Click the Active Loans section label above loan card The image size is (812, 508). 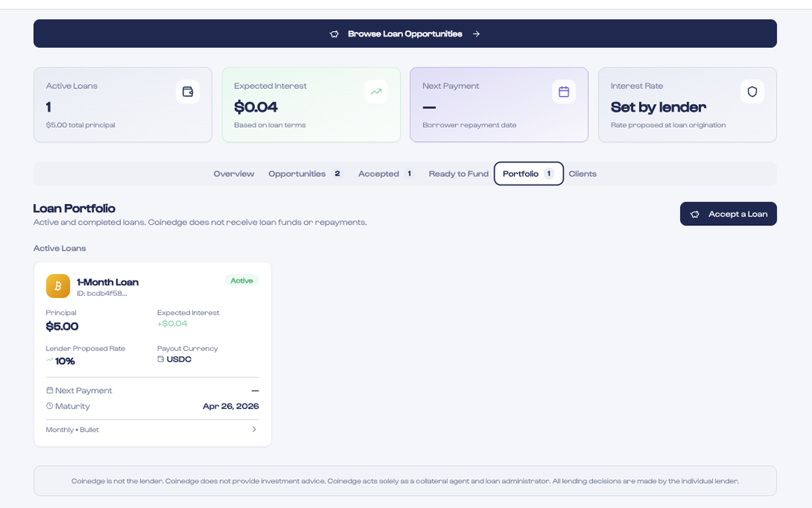[59, 248]
